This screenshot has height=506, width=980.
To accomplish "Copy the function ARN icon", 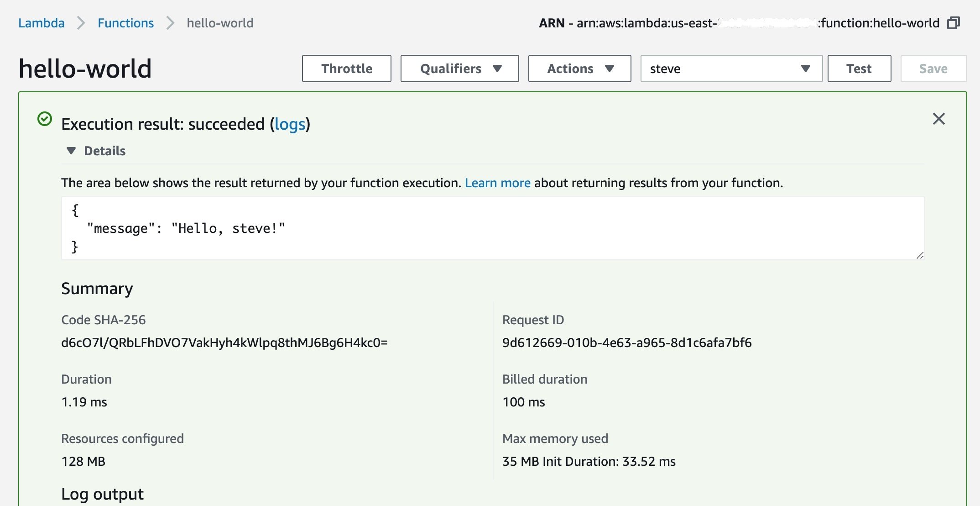I will tap(954, 23).
